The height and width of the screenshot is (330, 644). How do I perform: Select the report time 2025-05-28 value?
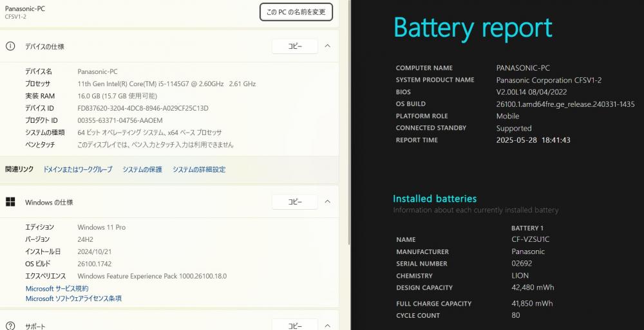point(533,140)
